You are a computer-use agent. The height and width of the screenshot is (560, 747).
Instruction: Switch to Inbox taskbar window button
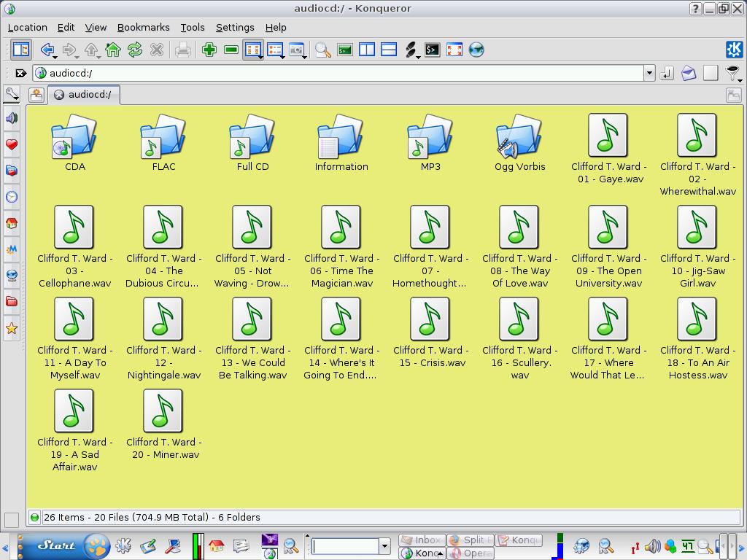(x=422, y=540)
